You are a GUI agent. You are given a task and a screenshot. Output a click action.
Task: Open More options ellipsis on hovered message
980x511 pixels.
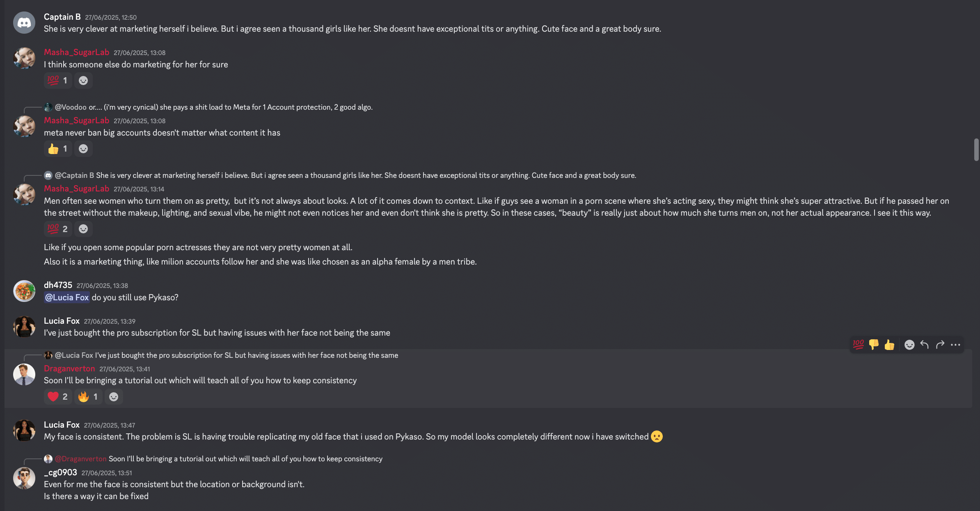(x=955, y=345)
